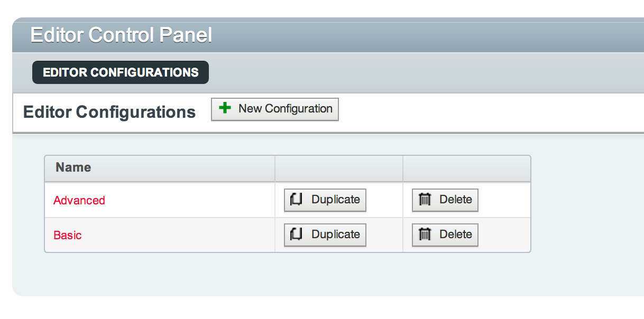644x319 pixels.
Task: Click the empty header above Duplicate column
Action: coord(339,168)
